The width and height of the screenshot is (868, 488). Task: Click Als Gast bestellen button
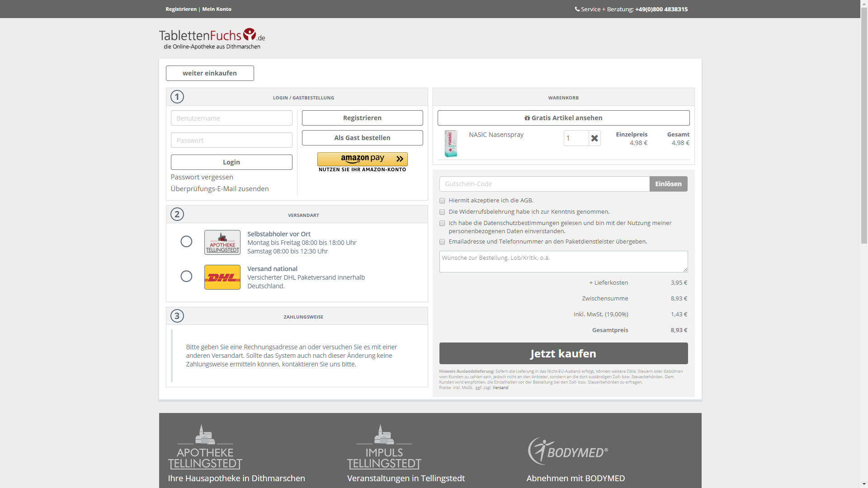(362, 138)
